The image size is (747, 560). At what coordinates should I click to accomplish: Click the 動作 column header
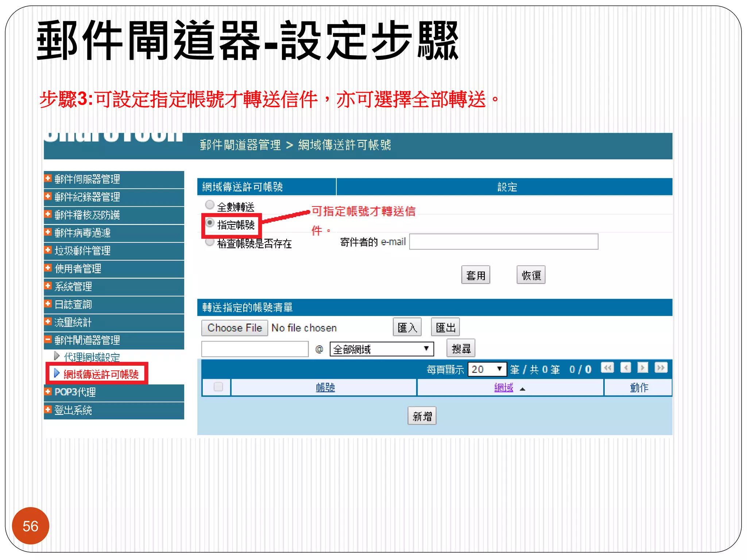pyautogui.click(x=639, y=387)
